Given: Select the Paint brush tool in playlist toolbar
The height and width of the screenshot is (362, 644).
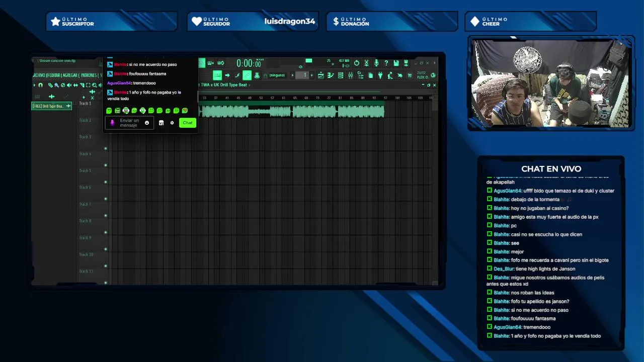Looking at the screenshot, I should click(x=57, y=85).
